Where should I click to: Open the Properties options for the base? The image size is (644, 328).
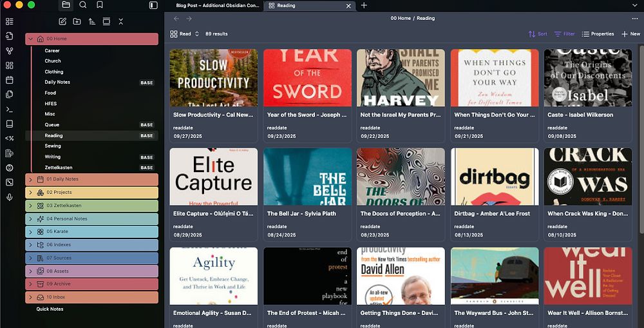pos(598,34)
